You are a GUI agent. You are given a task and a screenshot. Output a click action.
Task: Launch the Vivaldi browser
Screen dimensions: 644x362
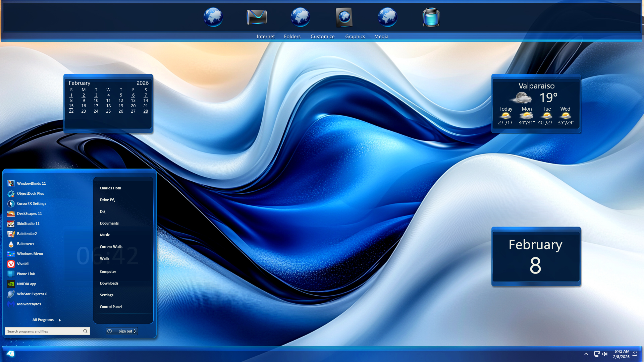pos(22,264)
